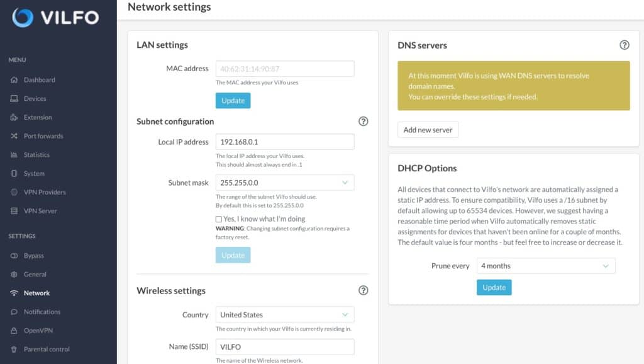Click the Bypass icon in settings

pos(14,256)
